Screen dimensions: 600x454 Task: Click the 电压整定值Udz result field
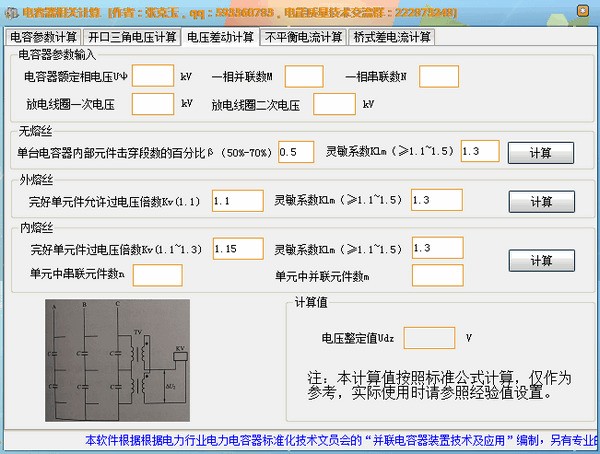429,338
